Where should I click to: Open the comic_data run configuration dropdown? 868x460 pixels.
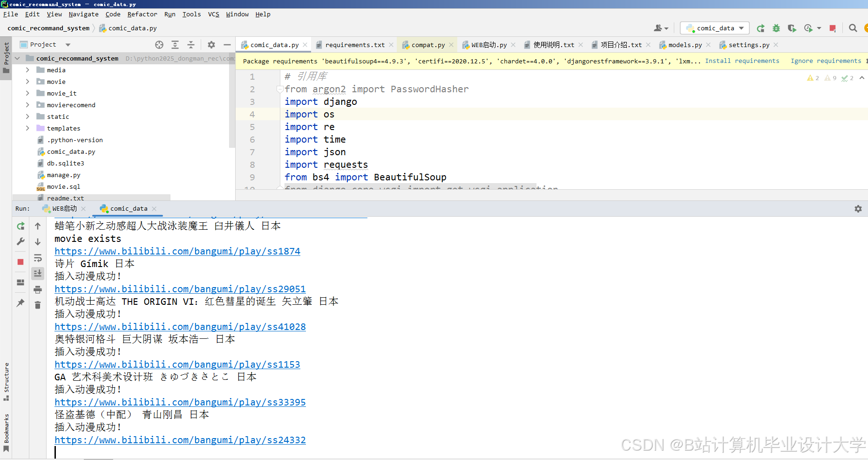point(714,28)
